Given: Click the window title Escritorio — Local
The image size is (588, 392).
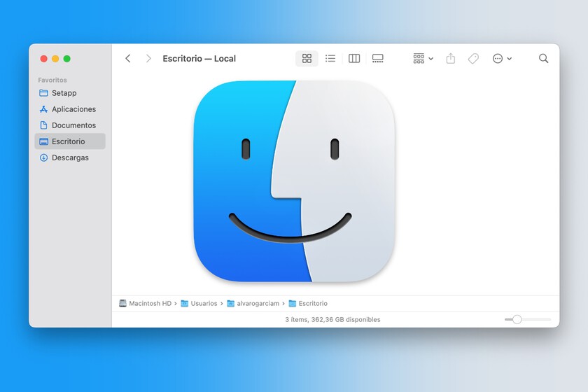Looking at the screenshot, I should [x=199, y=59].
